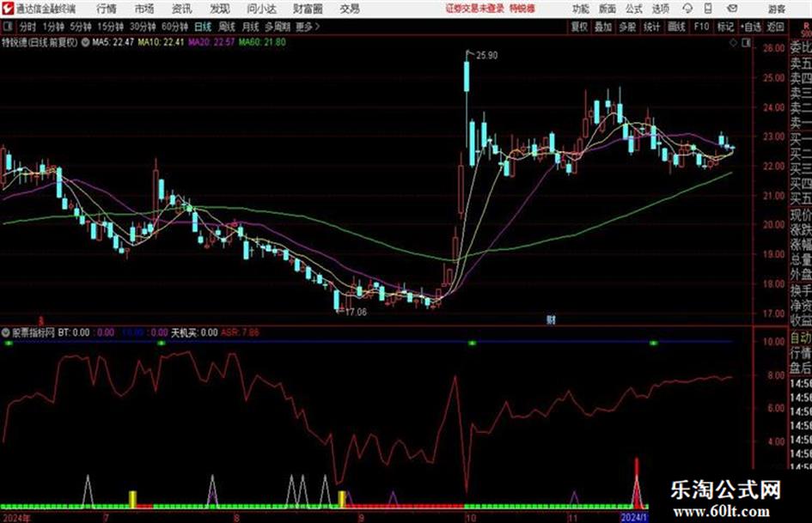The width and height of the screenshot is (812, 523).
Task: Click the MA10: 22.41 indicator value
Action: click(x=161, y=42)
